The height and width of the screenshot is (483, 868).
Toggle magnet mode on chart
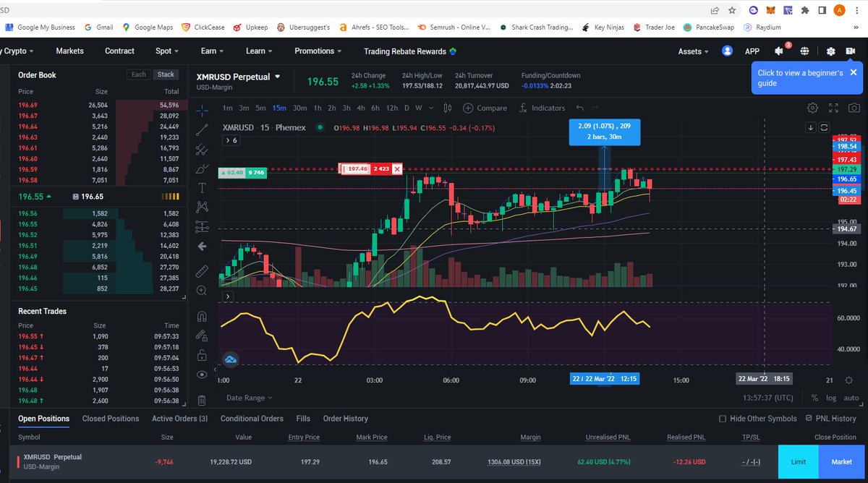(x=202, y=316)
